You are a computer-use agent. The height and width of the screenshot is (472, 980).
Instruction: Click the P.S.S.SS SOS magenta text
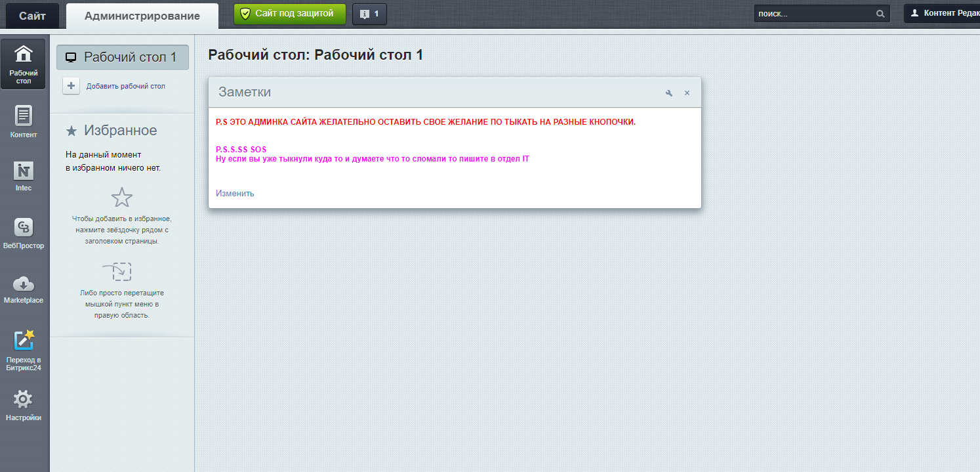241,150
